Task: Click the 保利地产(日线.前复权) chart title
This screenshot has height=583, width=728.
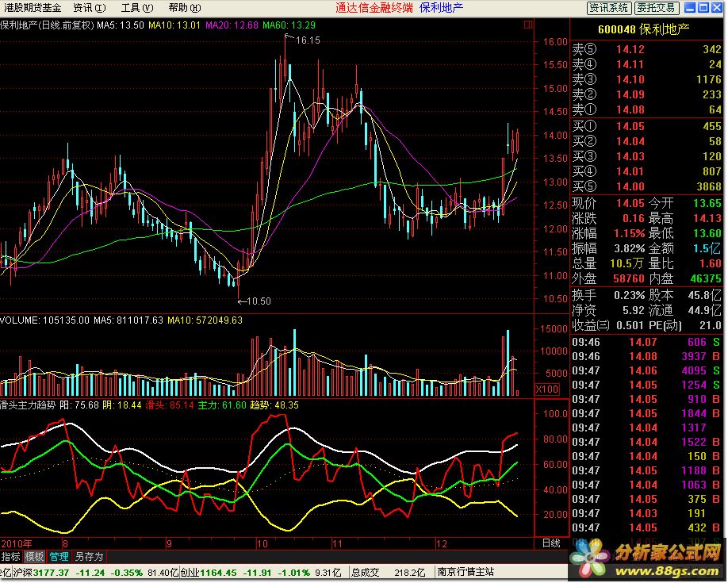Action: (x=48, y=25)
